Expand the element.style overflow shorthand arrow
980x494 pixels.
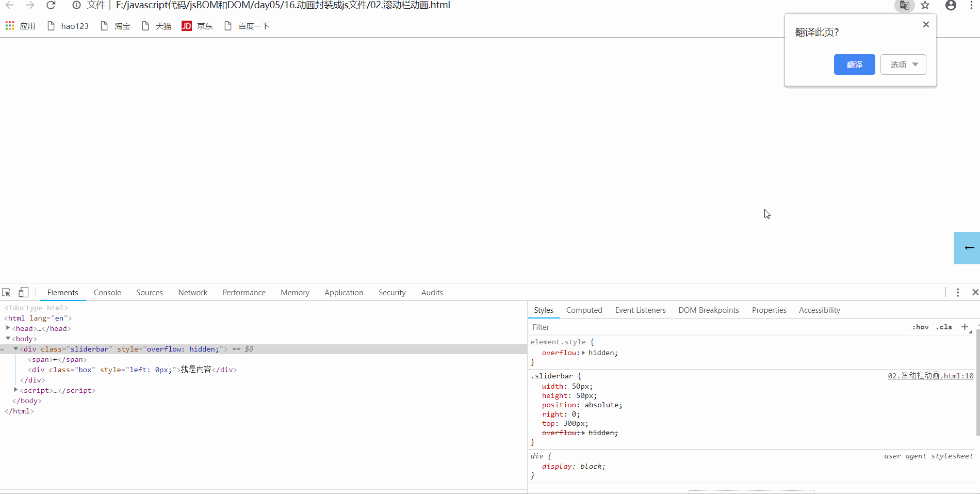tap(583, 353)
